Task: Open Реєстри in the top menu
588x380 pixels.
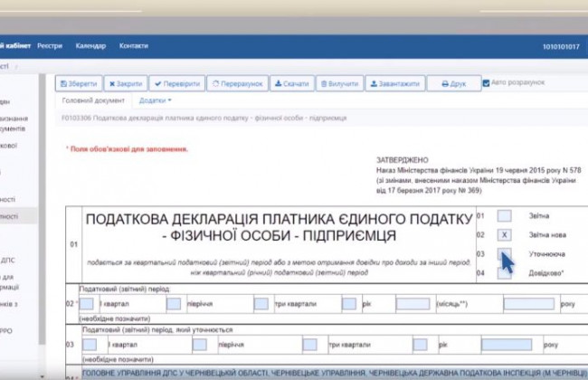Action: coord(50,46)
